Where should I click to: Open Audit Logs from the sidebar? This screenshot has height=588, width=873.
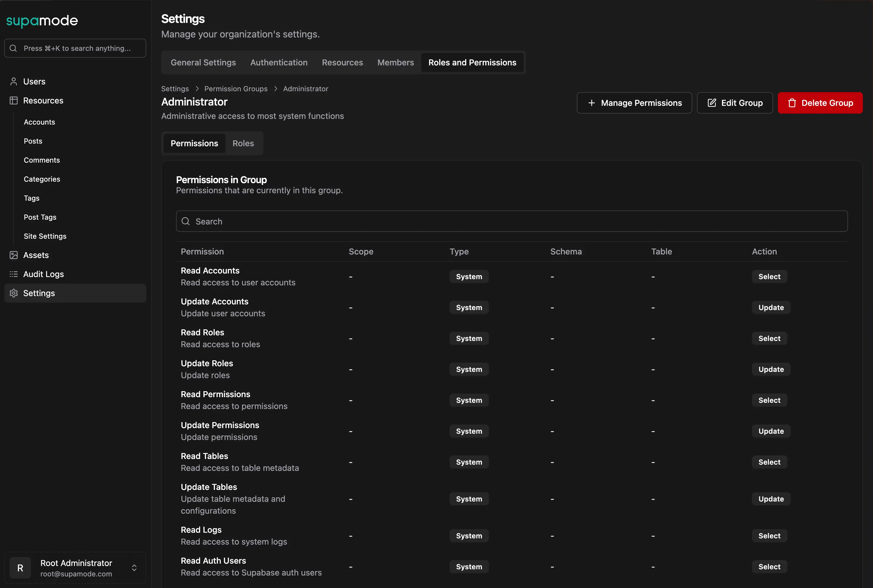click(x=43, y=274)
